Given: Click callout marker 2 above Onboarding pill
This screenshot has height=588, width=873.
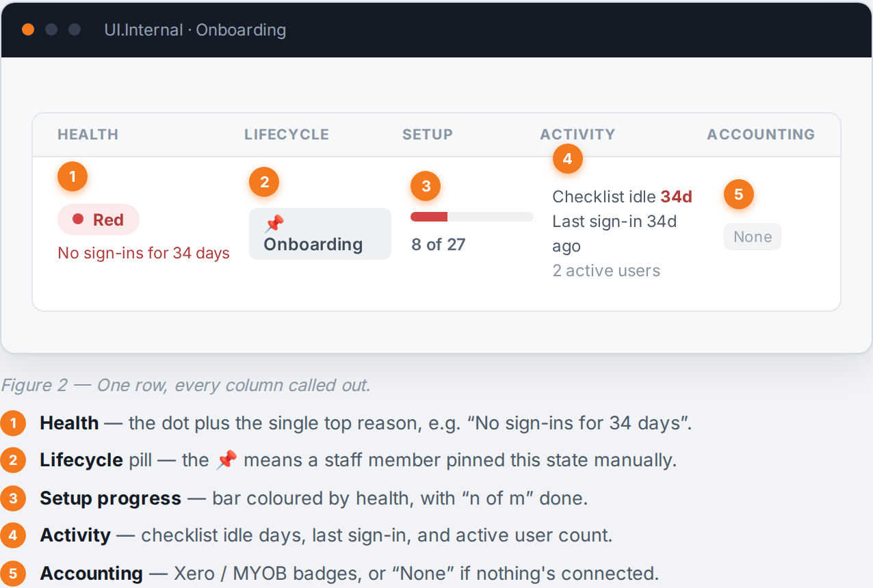Looking at the screenshot, I should click(x=264, y=181).
